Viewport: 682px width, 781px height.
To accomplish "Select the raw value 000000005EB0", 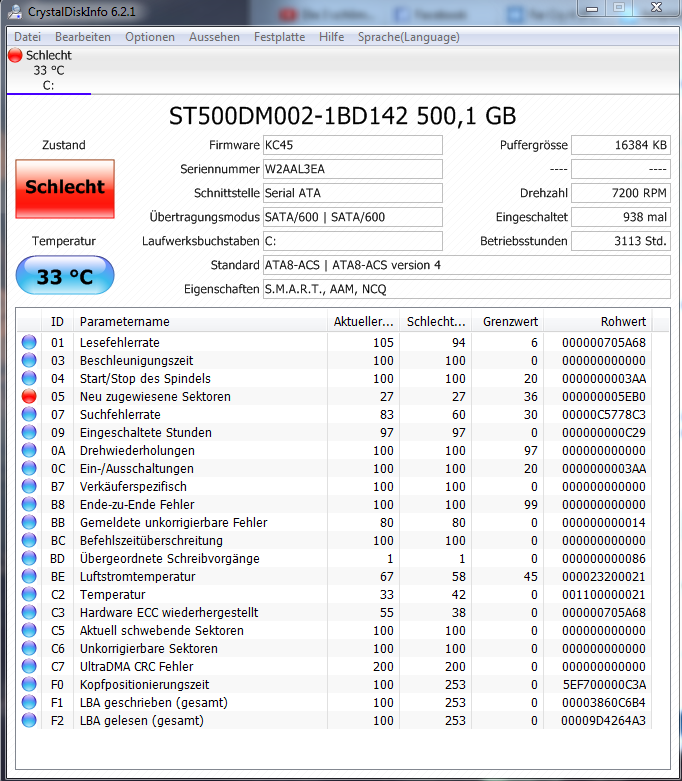I will (x=604, y=396).
